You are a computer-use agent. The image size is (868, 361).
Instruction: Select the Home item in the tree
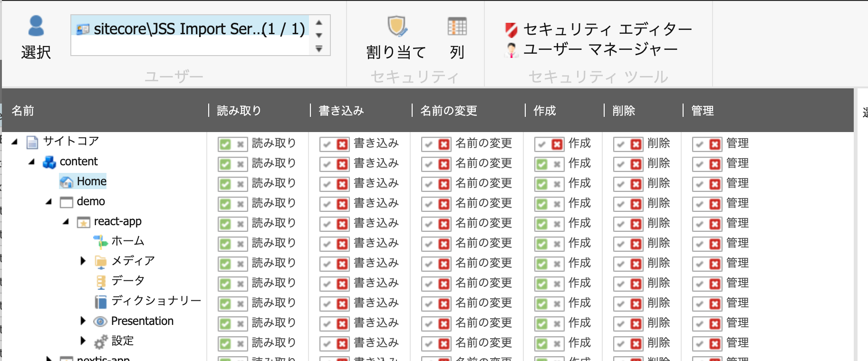click(x=83, y=181)
